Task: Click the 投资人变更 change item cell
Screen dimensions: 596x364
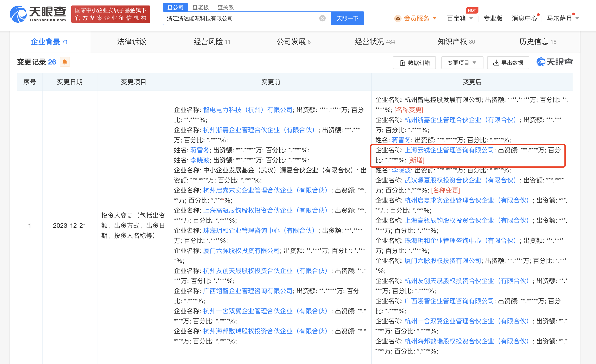Action: click(x=133, y=225)
